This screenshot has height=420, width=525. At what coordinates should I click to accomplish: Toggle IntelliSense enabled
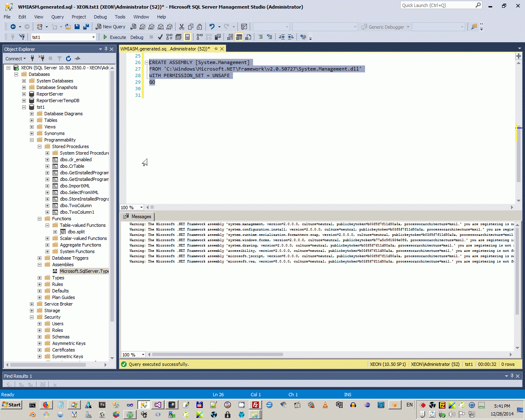tap(187, 37)
